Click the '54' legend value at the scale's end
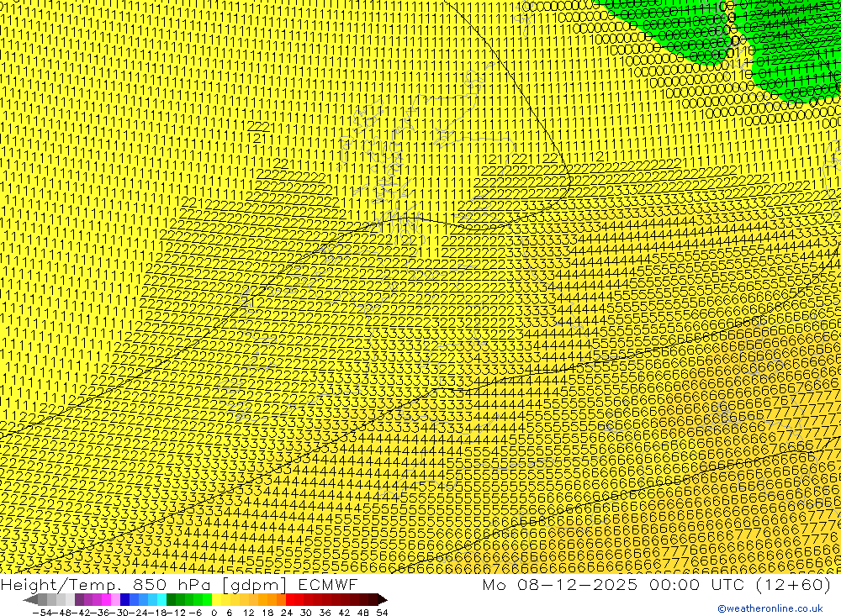Screen dimensions: 841x616 tap(382, 613)
